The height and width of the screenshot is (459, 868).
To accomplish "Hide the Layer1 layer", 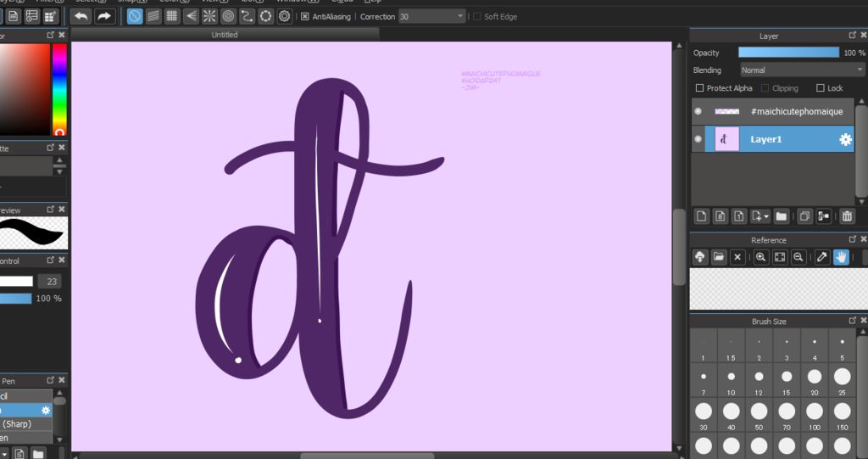I will [x=698, y=139].
